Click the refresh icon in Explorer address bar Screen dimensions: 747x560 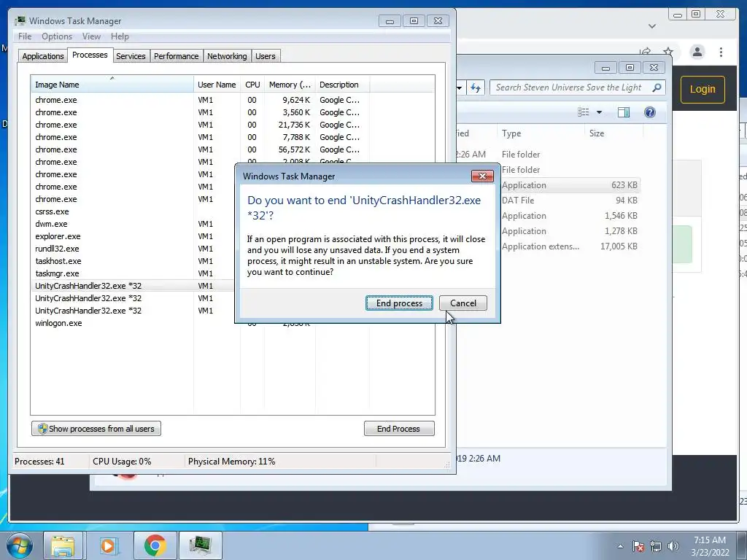pyautogui.click(x=476, y=87)
